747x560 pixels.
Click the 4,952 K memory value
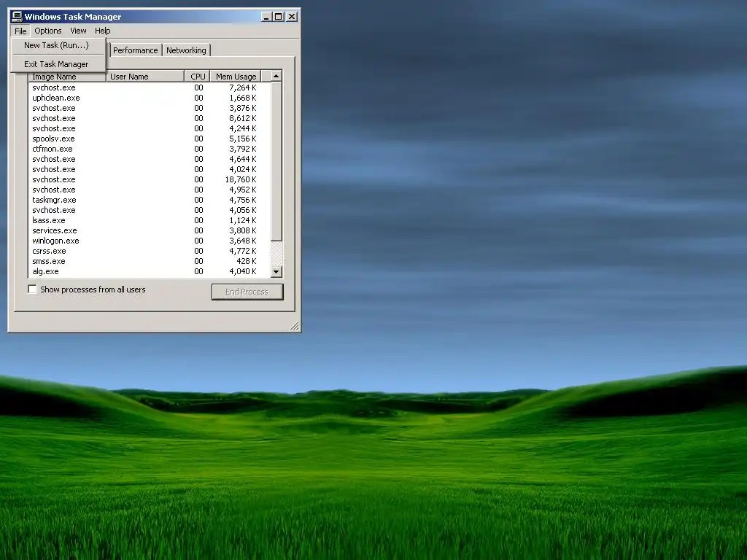(242, 190)
